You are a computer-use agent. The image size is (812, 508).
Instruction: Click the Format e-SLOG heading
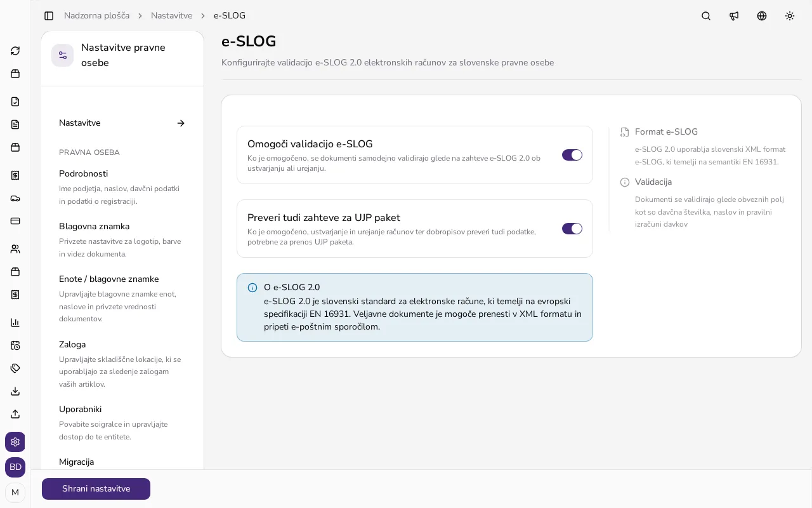(666, 132)
